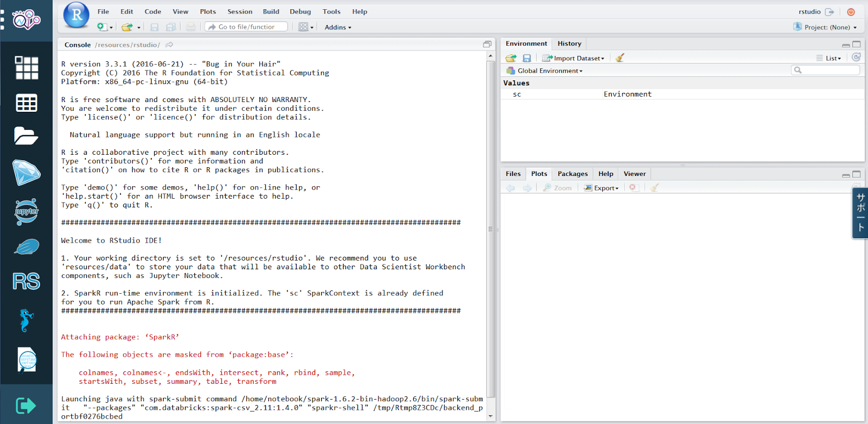Click the workbench logo at top left

click(27, 20)
